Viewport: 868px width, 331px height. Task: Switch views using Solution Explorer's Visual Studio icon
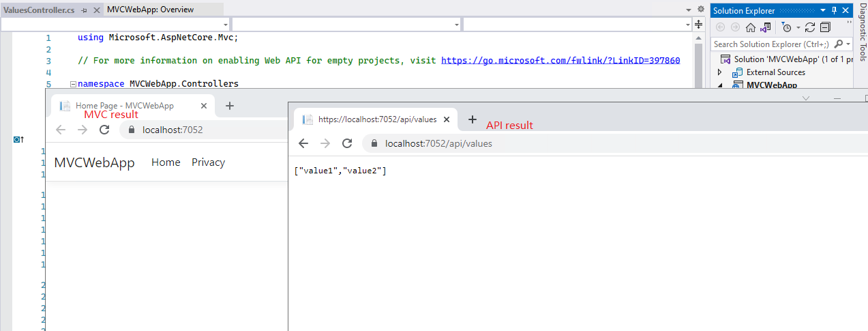pyautogui.click(x=766, y=27)
